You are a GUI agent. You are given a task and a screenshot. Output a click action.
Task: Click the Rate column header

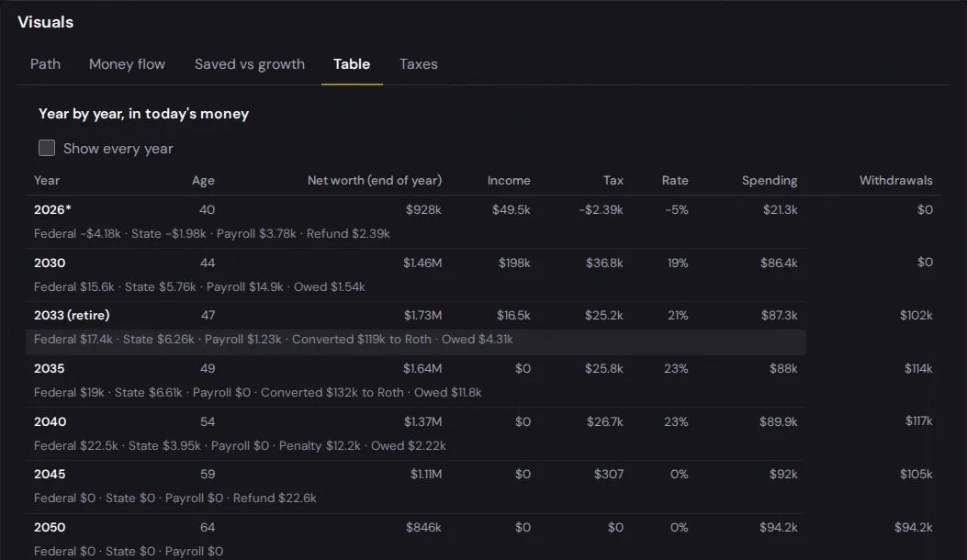point(675,180)
